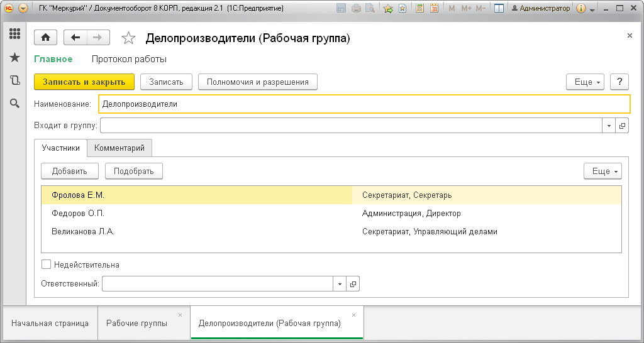Viewport: 644px width, 343px height.
Task: Click Добавить button
Action: point(70,171)
